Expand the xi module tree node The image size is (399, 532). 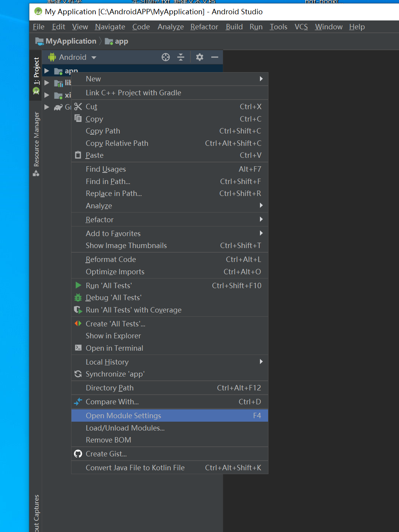click(x=47, y=95)
